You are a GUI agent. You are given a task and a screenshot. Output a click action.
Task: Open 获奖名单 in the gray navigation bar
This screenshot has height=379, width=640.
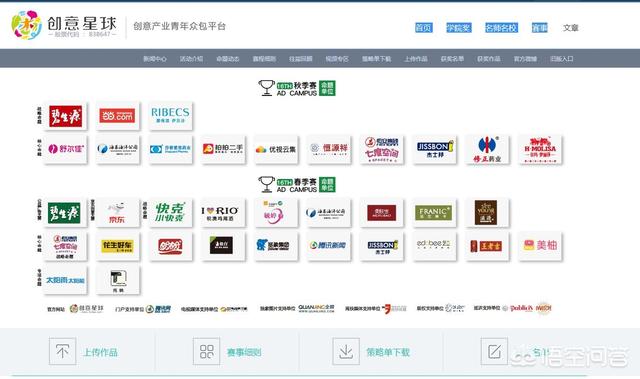click(x=452, y=59)
